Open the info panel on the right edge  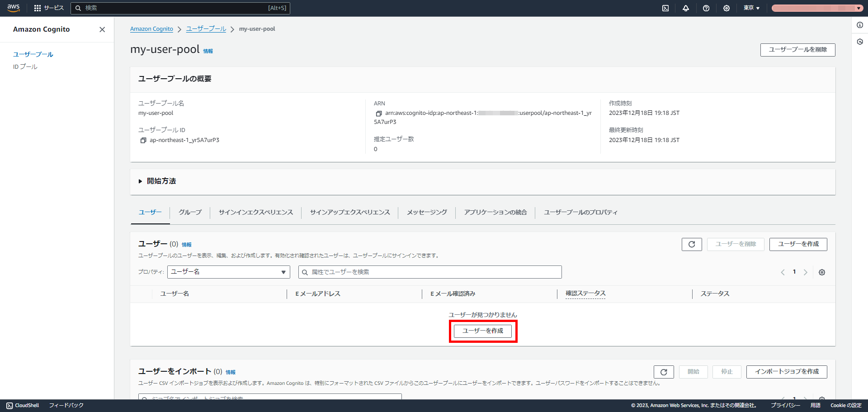tap(860, 25)
